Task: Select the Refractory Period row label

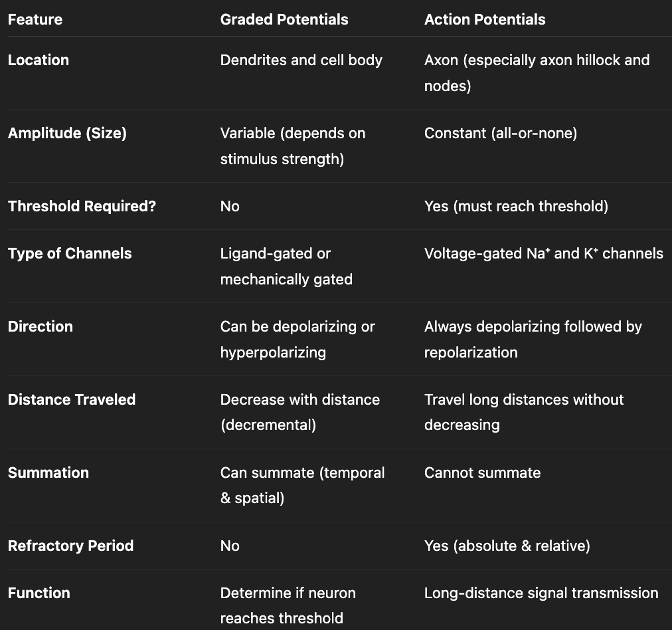Action: pyautogui.click(x=70, y=546)
